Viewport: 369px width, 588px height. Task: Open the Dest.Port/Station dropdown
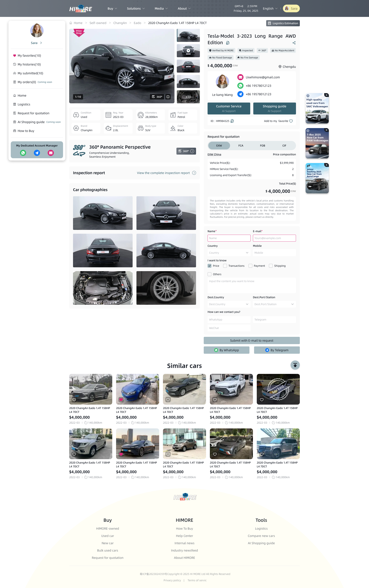click(x=274, y=304)
